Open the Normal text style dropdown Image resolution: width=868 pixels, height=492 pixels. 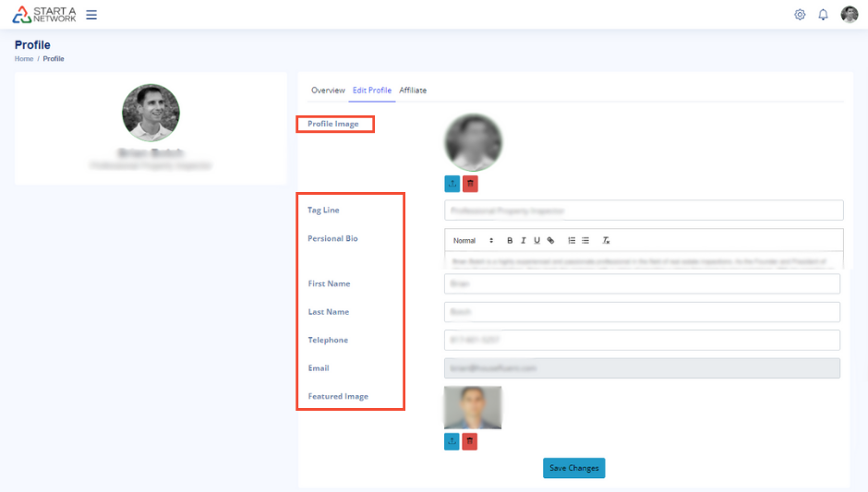click(473, 241)
